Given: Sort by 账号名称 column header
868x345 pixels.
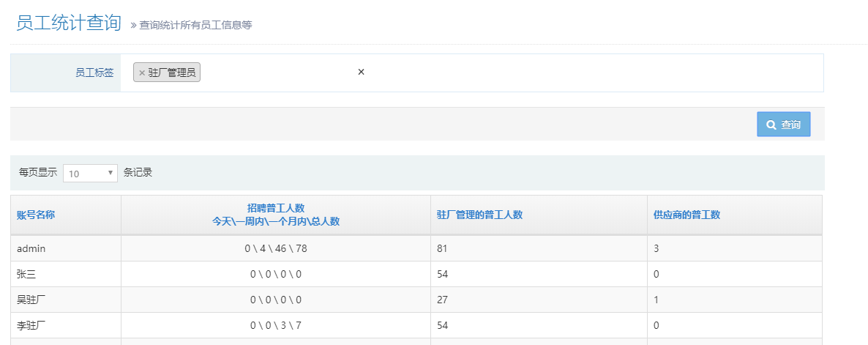Looking at the screenshot, I should click(36, 215).
